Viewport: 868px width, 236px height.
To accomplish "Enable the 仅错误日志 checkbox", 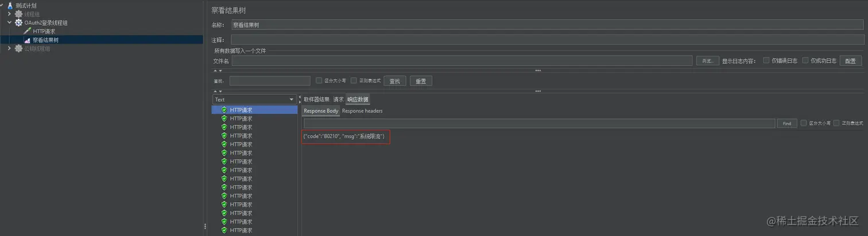I will click(x=766, y=60).
